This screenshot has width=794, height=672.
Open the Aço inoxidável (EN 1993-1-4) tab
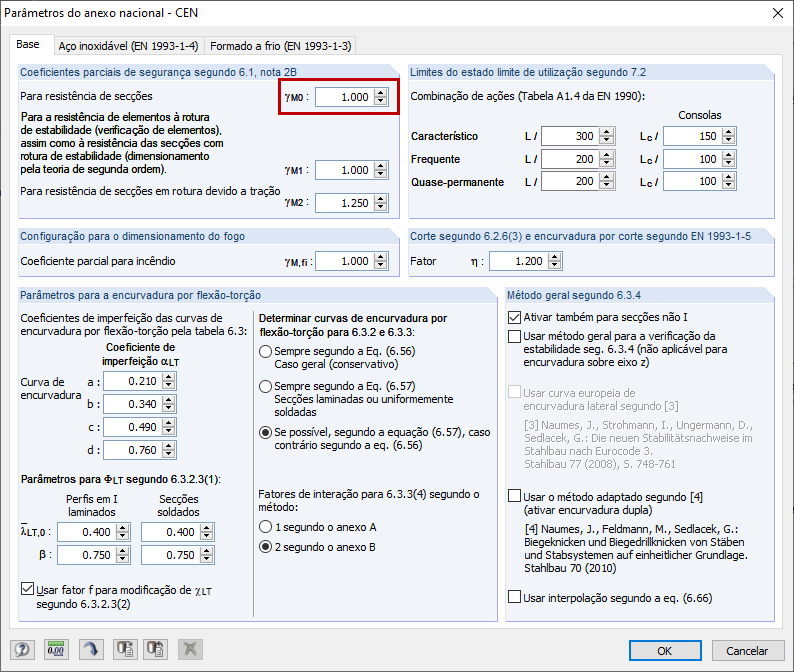point(128,46)
